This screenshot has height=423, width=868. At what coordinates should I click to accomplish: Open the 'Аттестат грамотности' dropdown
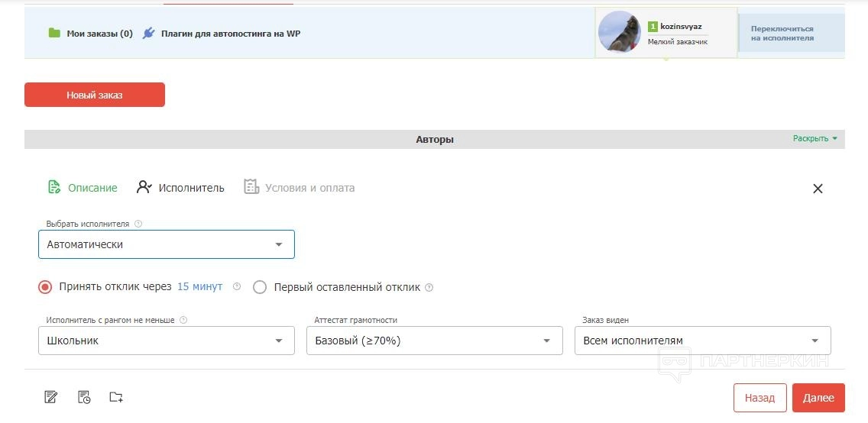click(x=434, y=341)
